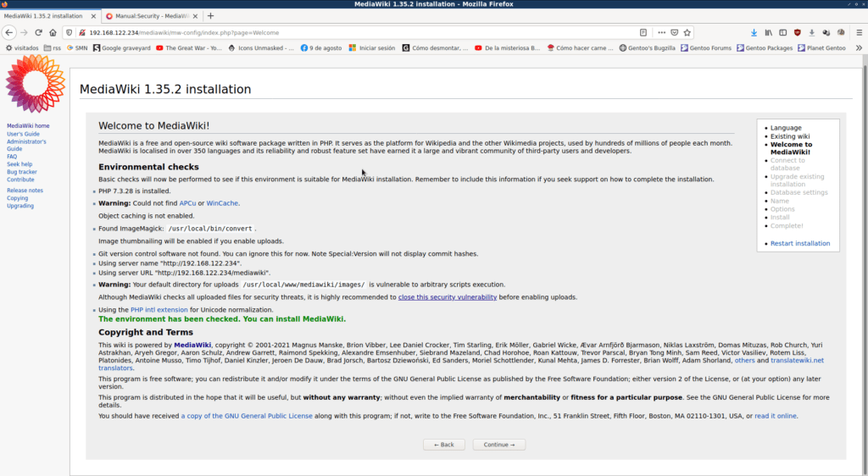Open De la misteriosa B... YouTube bookmark
The width and height of the screenshot is (868, 476).
[507, 48]
